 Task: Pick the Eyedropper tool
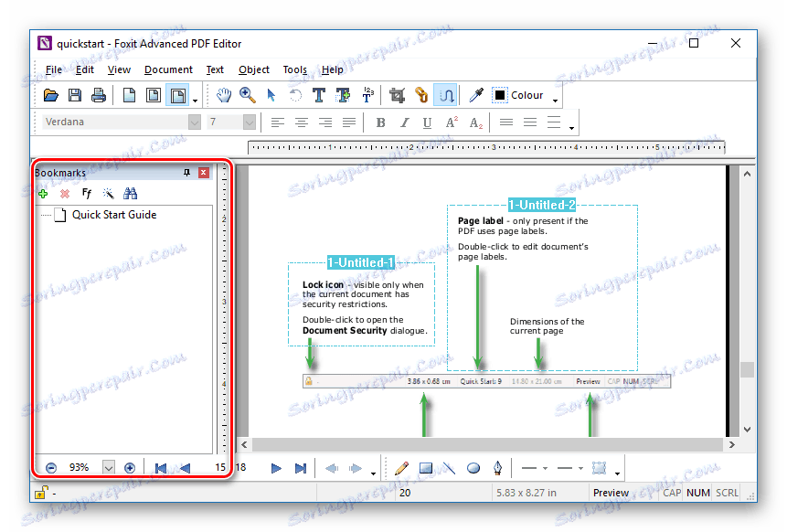point(476,95)
